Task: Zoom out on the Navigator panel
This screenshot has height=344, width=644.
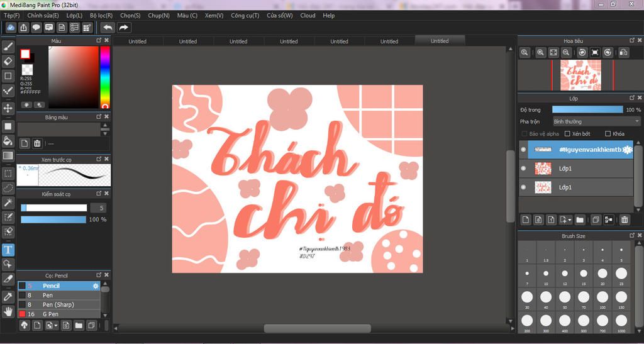Action: coord(565,53)
